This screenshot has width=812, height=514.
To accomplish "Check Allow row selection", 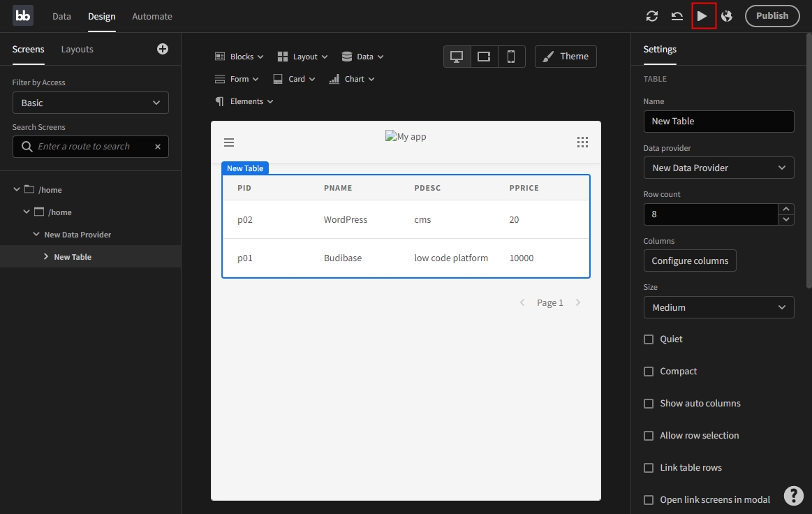I will point(649,436).
